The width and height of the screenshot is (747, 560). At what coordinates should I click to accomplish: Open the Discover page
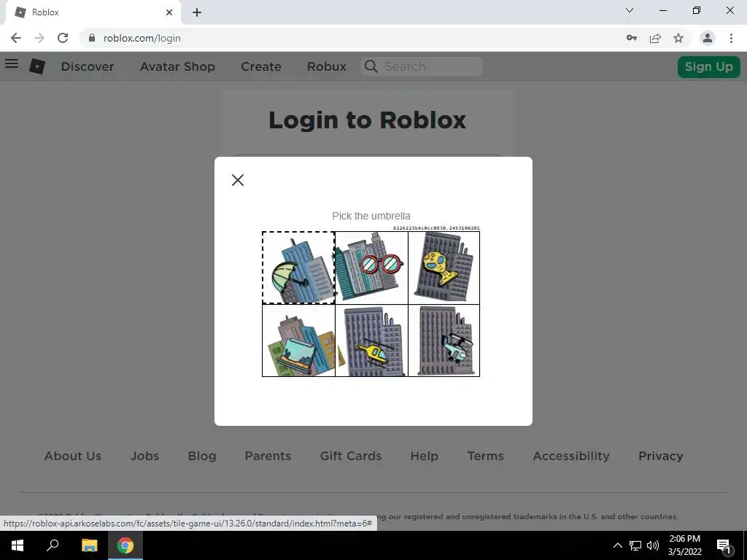88,66
